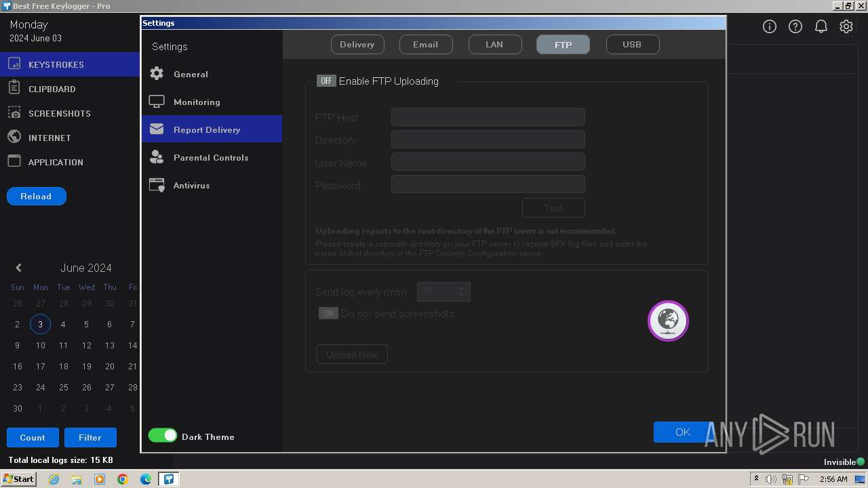The width and height of the screenshot is (868, 488).
Task: Select Keystrokes in the main sidebar
Action: point(70,64)
